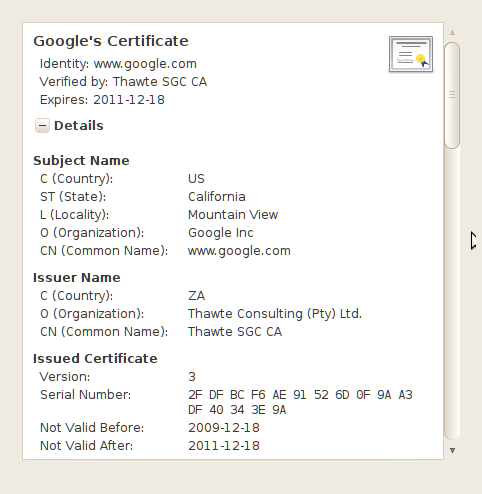The width and height of the screenshot is (482, 494).
Task: Select the Google Inc organization value
Action: [x=221, y=233]
